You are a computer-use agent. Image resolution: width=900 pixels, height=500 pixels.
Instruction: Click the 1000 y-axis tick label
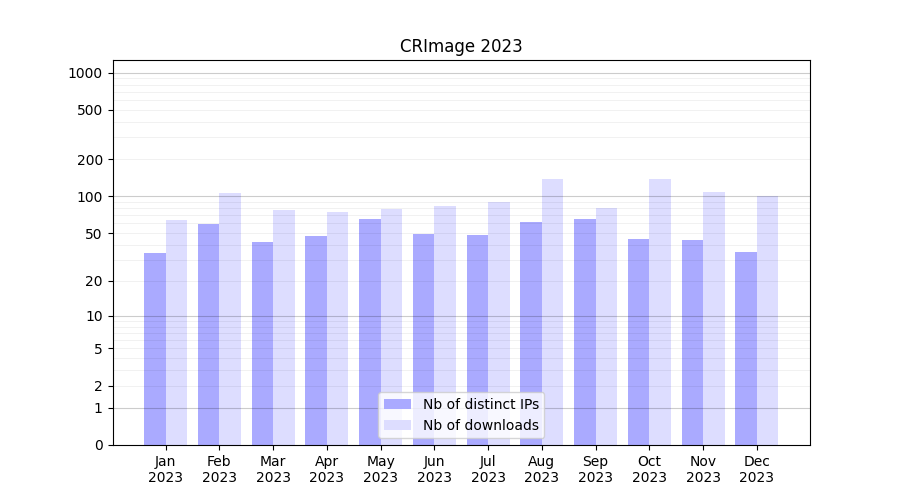(85, 73)
